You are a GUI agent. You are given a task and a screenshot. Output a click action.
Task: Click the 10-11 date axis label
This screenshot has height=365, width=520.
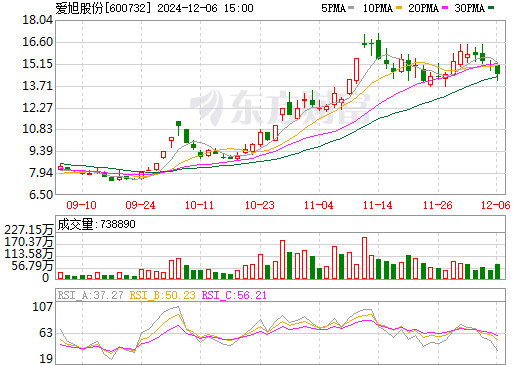[x=199, y=205]
